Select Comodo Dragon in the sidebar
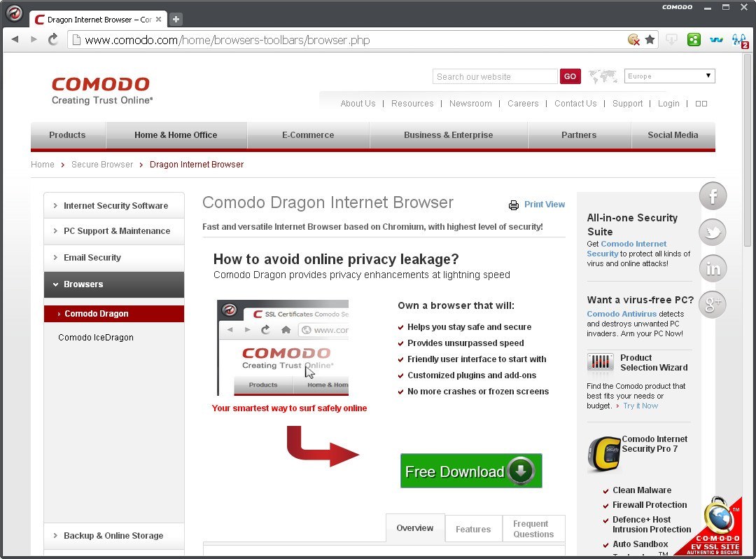The height and width of the screenshot is (559, 756). point(114,314)
